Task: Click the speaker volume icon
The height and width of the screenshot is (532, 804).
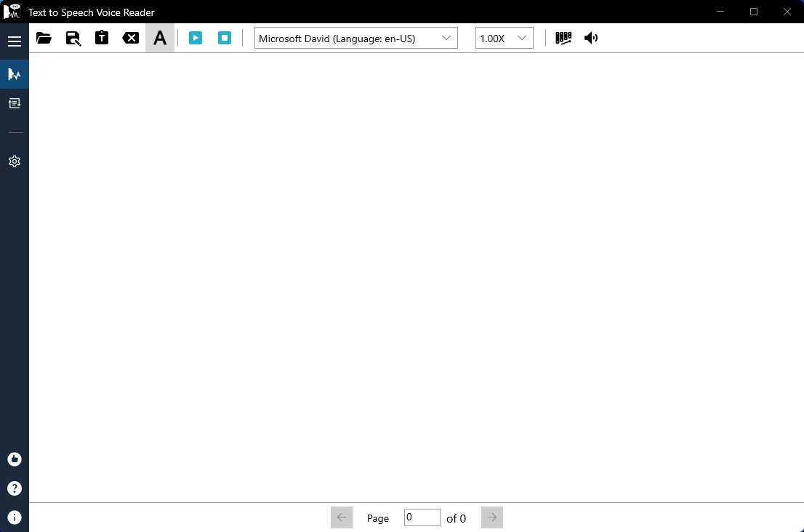Action: 591,38
